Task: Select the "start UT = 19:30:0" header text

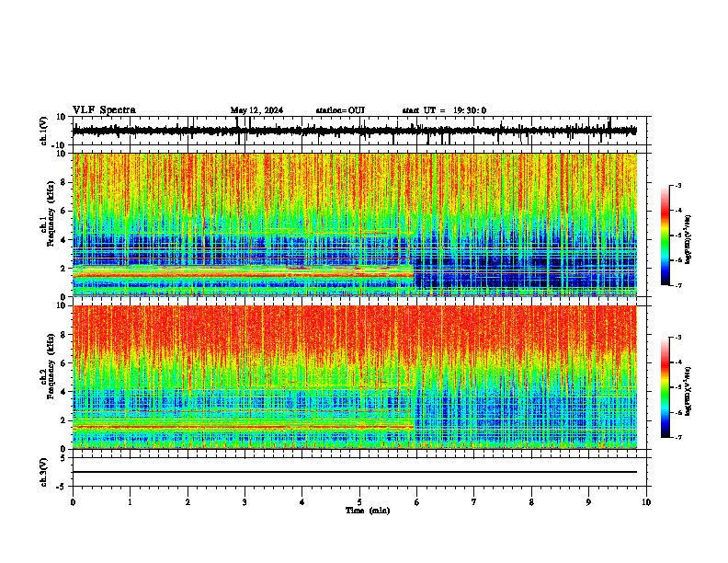Action: (x=444, y=110)
